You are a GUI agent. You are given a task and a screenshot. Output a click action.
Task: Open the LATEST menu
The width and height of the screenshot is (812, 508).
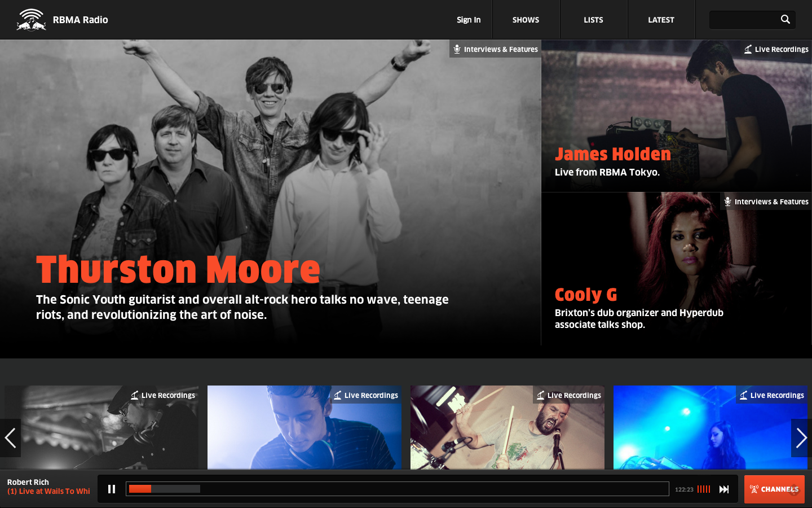coord(661,20)
